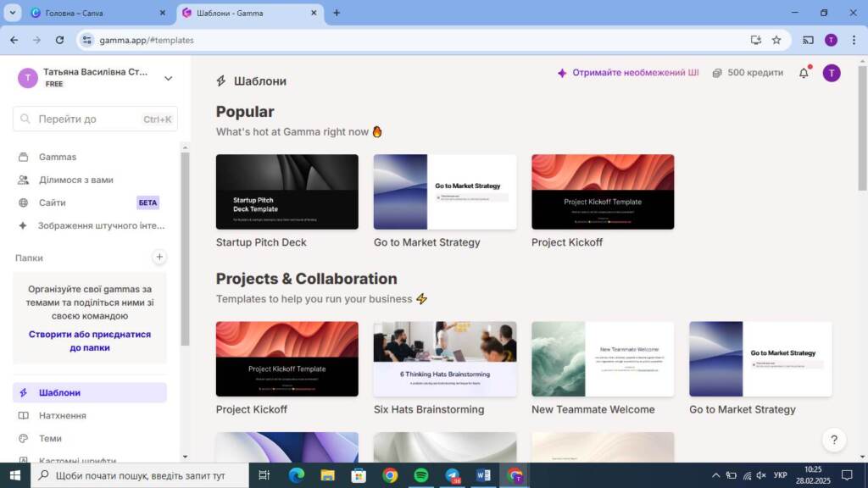
Task: Select Сайти in the sidebar
Action: click(x=52, y=202)
